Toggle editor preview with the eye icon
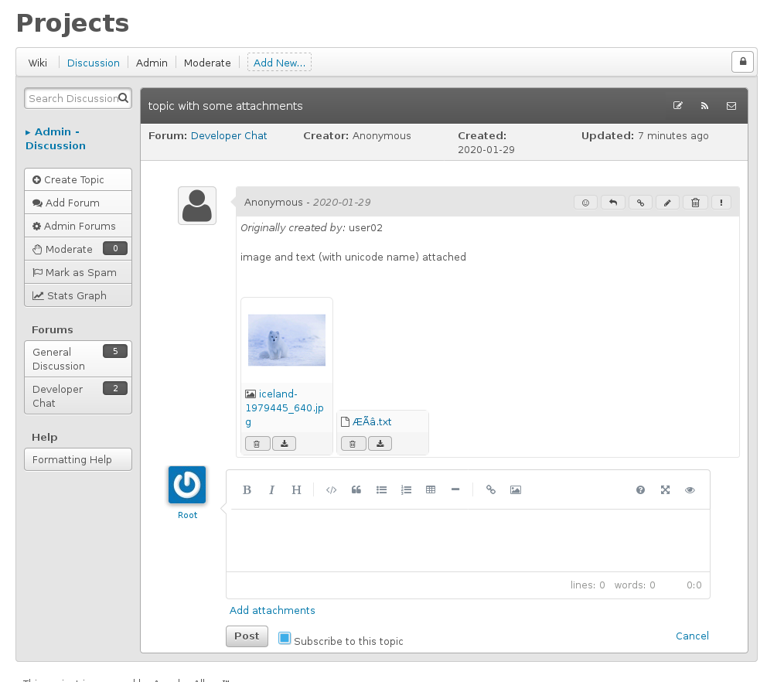 (x=690, y=489)
